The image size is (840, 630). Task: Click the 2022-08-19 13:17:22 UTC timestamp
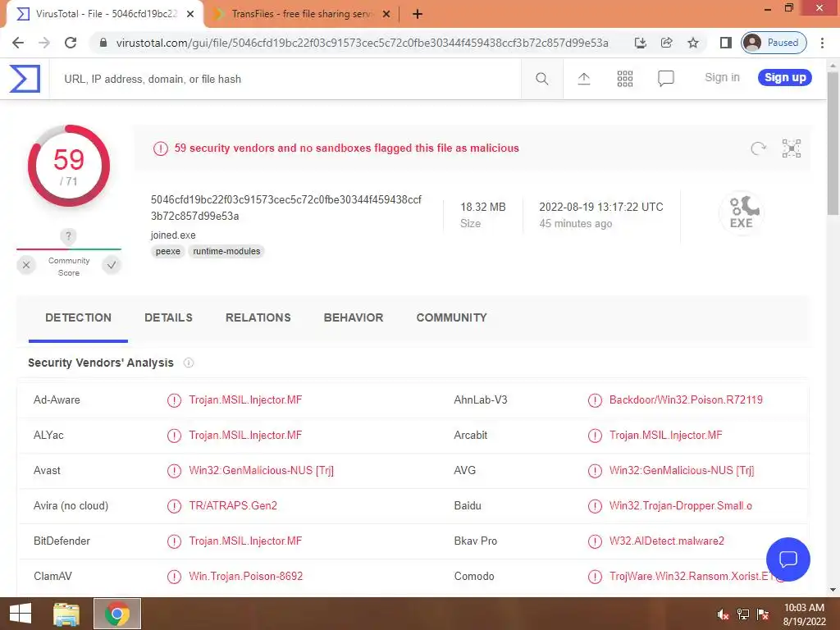point(601,207)
